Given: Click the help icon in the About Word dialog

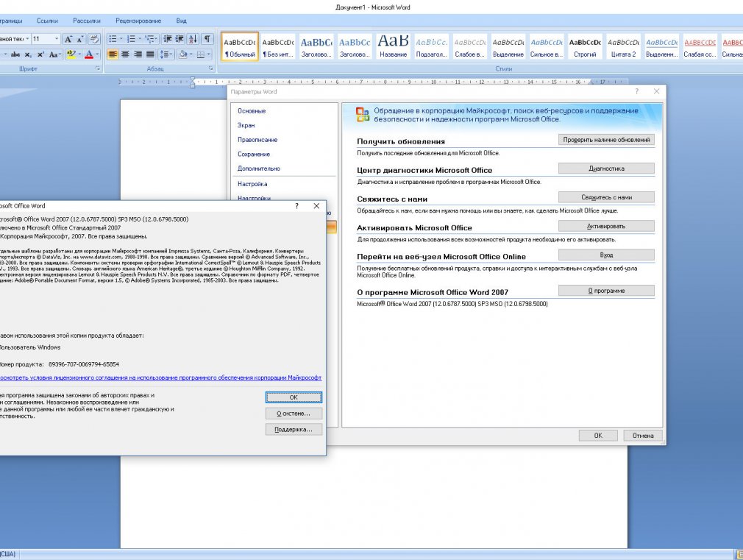Looking at the screenshot, I should [297, 206].
